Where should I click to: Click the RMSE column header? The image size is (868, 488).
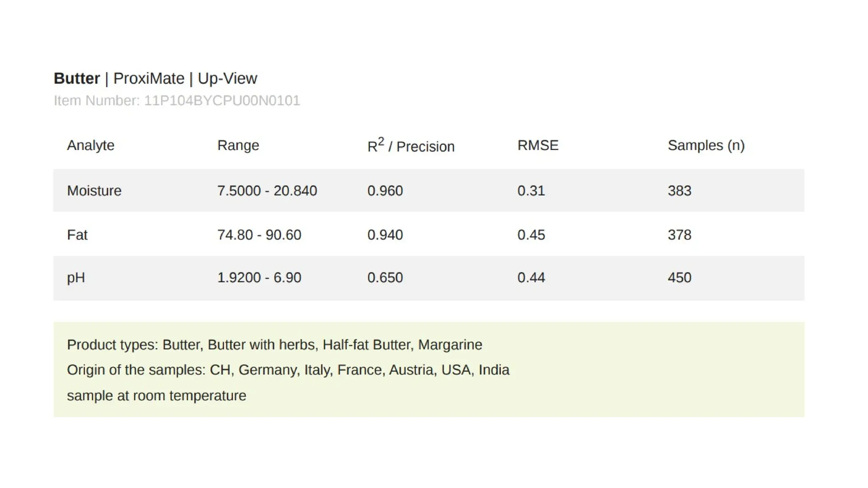point(538,145)
